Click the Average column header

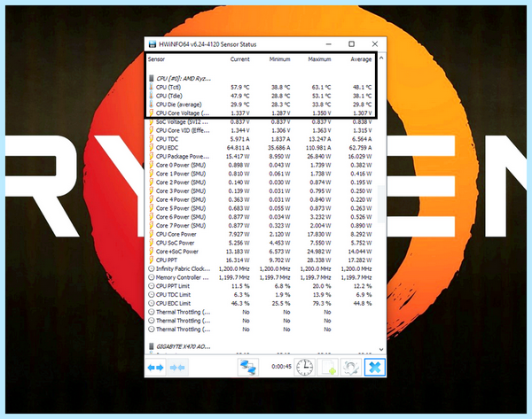click(361, 59)
